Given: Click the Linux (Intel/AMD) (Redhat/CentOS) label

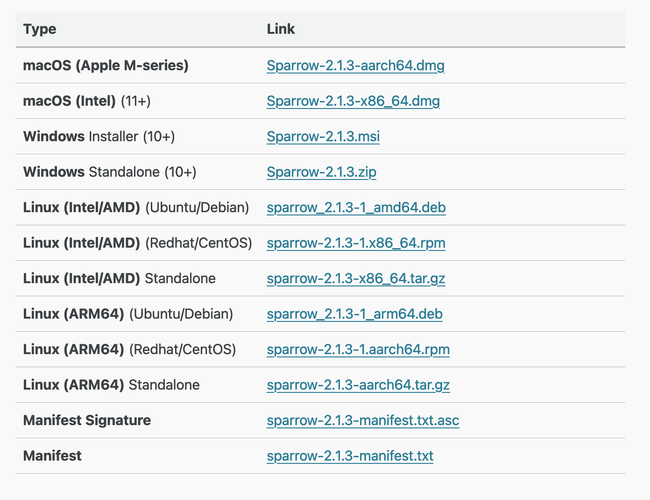Looking at the screenshot, I should pyautogui.click(x=137, y=243).
